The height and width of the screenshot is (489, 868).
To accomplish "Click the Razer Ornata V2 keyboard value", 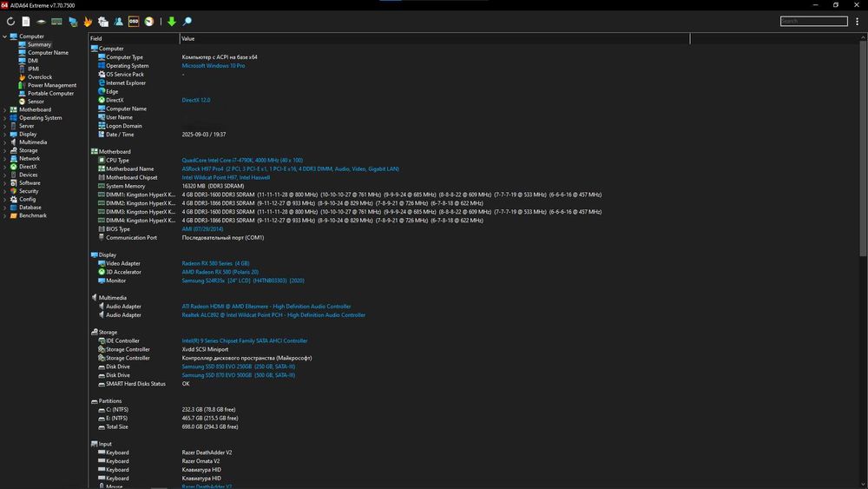I will point(201,461).
